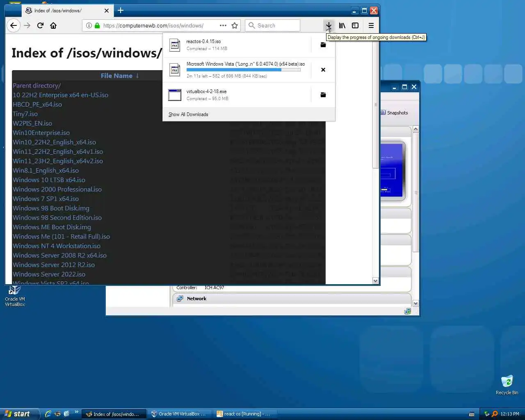Close the Index of /isos/windows/ tab
The width and height of the screenshot is (525, 420).
pos(107,11)
